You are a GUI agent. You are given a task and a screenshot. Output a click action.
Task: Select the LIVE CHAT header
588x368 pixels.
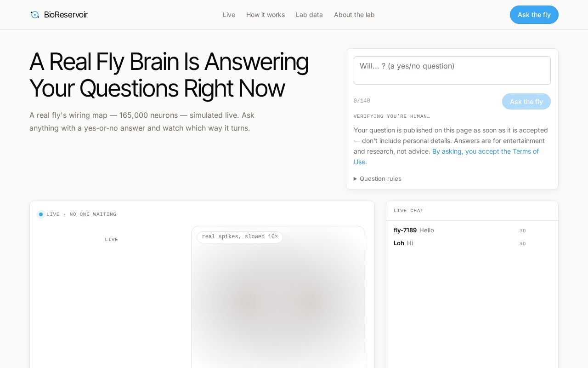pos(408,211)
